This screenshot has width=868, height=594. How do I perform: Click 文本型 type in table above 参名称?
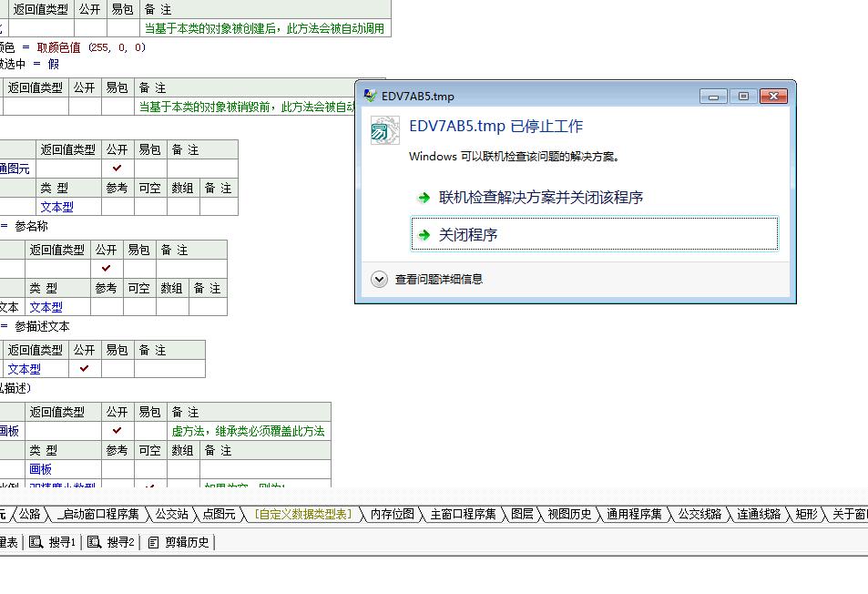56,207
